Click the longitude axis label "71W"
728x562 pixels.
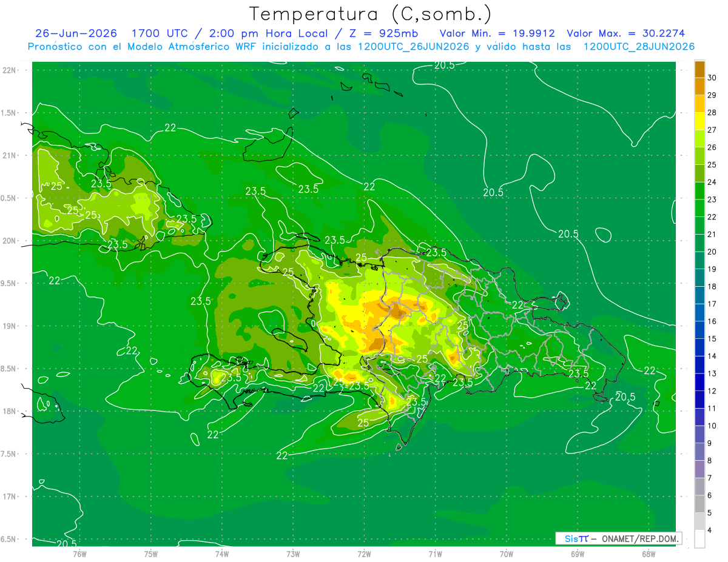pos(435,554)
